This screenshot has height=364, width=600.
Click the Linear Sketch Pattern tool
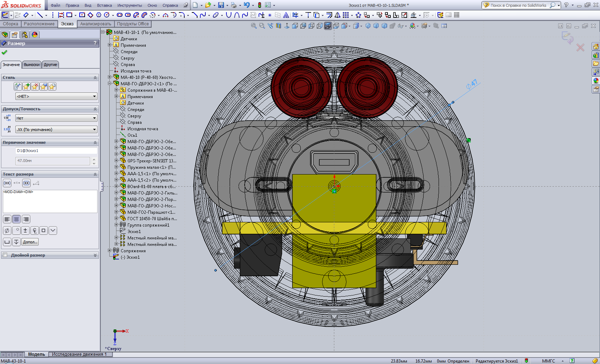coord(345,15)
